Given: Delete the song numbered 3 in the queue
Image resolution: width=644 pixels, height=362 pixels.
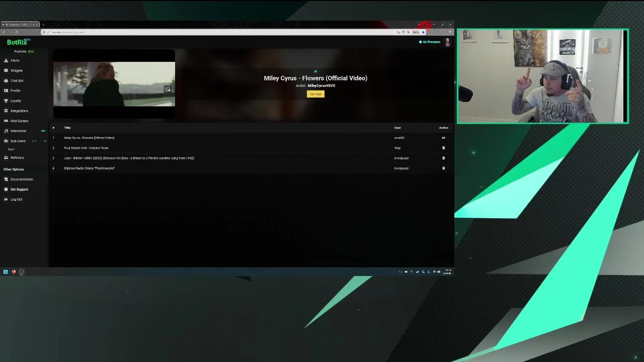Looking at the screenshot, I should pos(443,158).
